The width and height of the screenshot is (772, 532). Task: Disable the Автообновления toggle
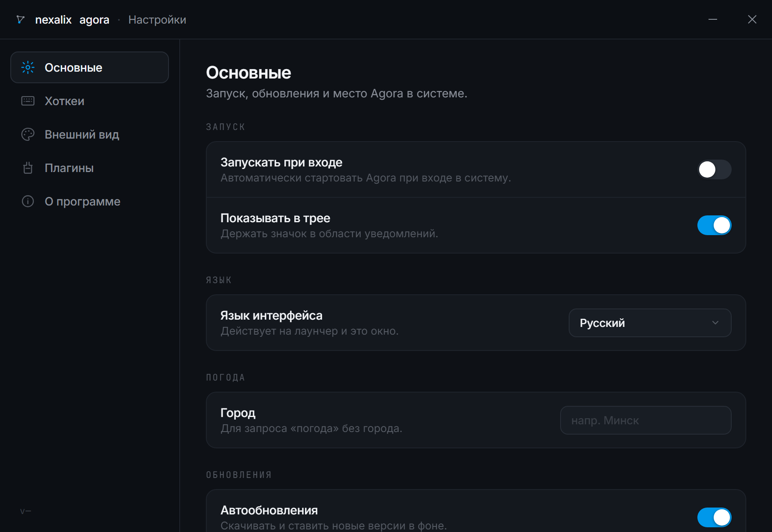[x=715, y=517]
